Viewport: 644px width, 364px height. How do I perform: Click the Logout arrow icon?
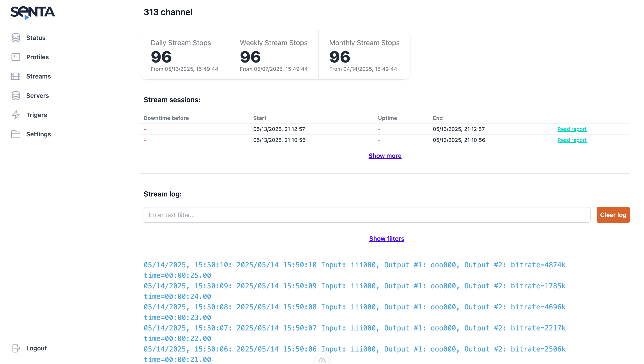coord(16,348)
